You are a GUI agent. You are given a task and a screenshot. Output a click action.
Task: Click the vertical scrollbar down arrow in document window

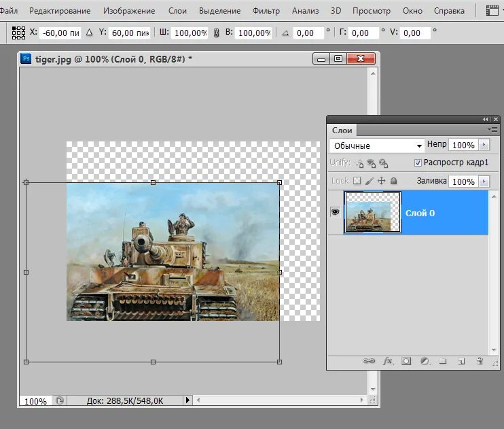373,389
